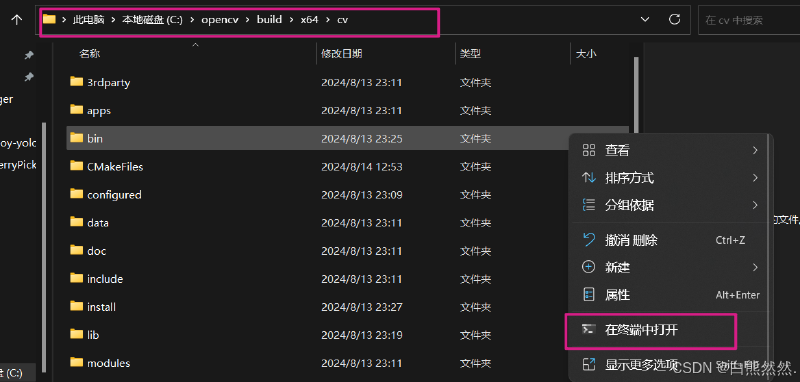Open the 排序方式 context menu entry
The height and width of the screenshot is (382, 800).
point(670,178)
